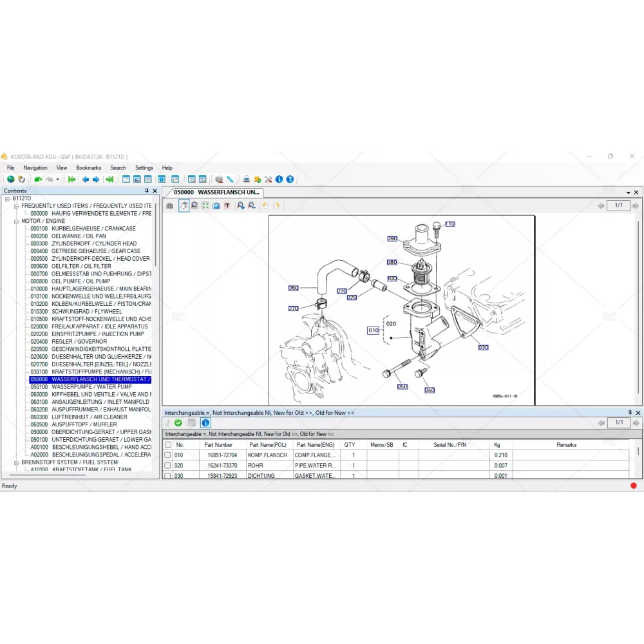Click the blue question mark help icon

click(x=290, y=179)
